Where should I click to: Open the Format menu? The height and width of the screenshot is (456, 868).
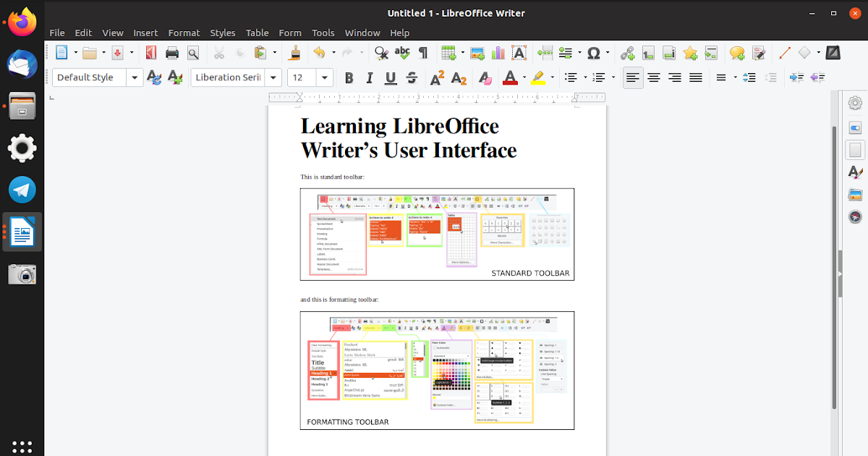click(x=184, y=33)
